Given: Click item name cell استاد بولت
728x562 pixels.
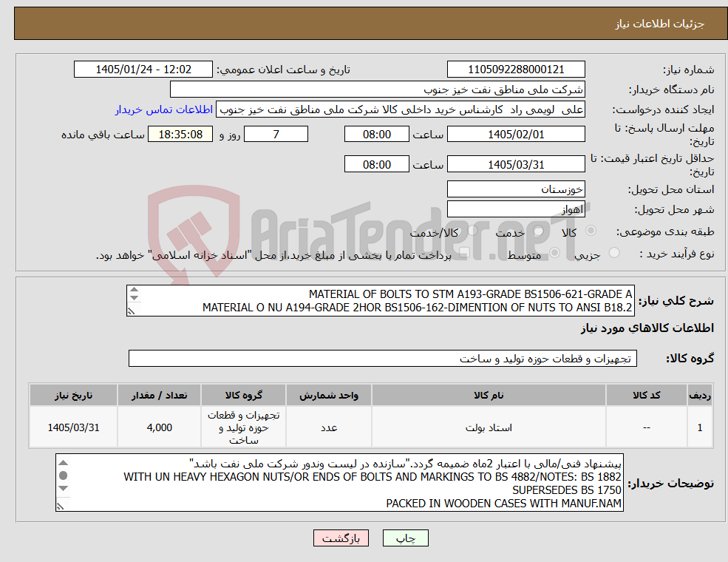Looking at the screenshot, I should click(489, 427).
